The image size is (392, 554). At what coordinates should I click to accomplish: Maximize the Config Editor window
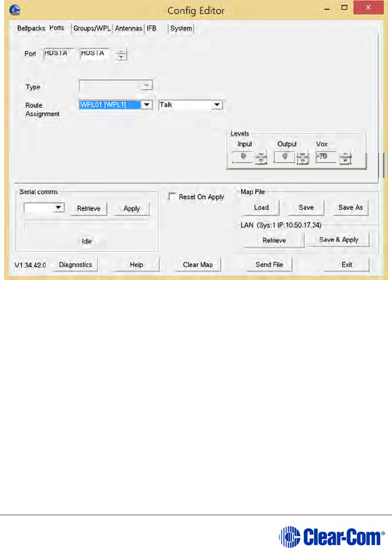[344, 8]
